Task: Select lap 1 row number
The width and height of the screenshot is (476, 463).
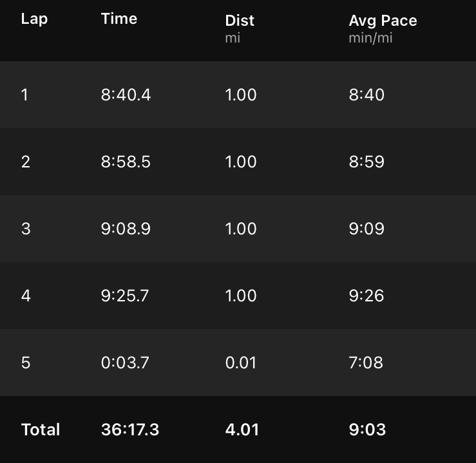Action: click(x=25, y=95)
